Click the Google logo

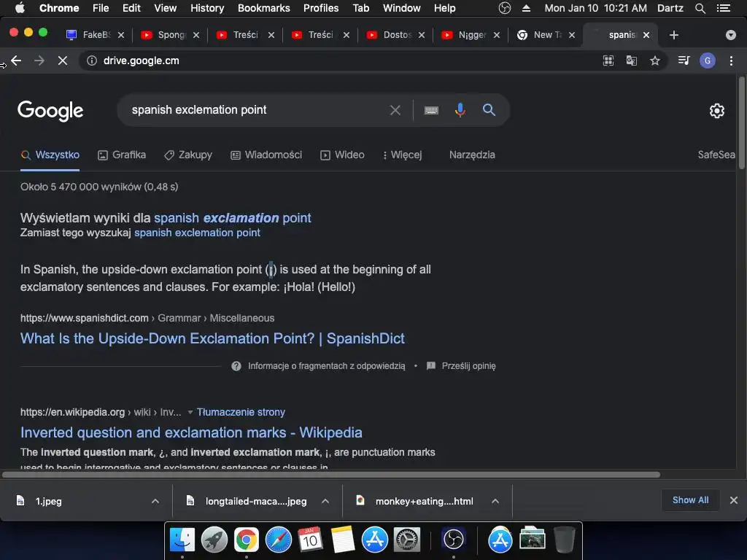tap(50, 111)
